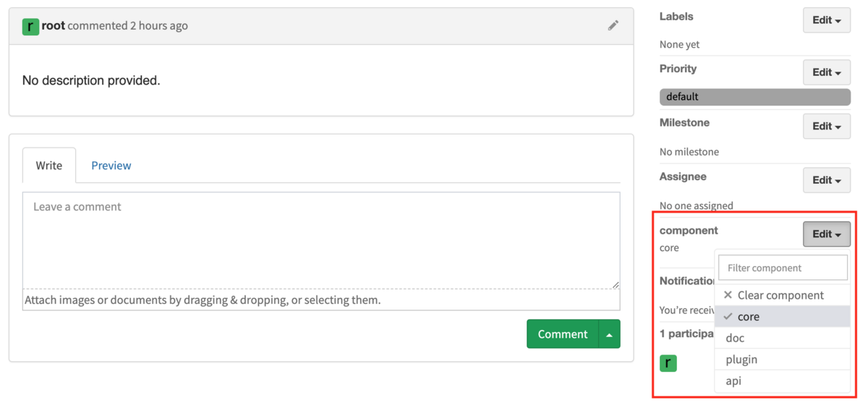Click the green root avatar in comment header
The width and height of the screenshot is (868, 416).
30,27
